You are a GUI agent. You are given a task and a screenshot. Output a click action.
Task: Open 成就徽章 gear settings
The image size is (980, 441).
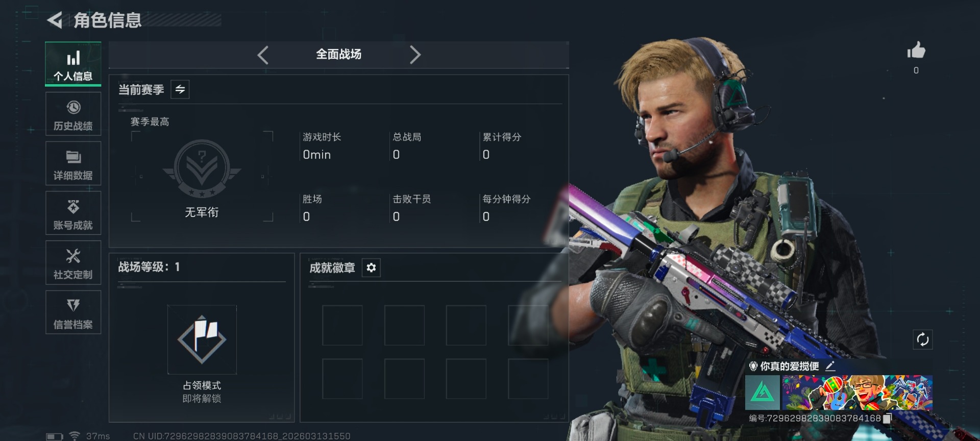(x=371, y=267)
